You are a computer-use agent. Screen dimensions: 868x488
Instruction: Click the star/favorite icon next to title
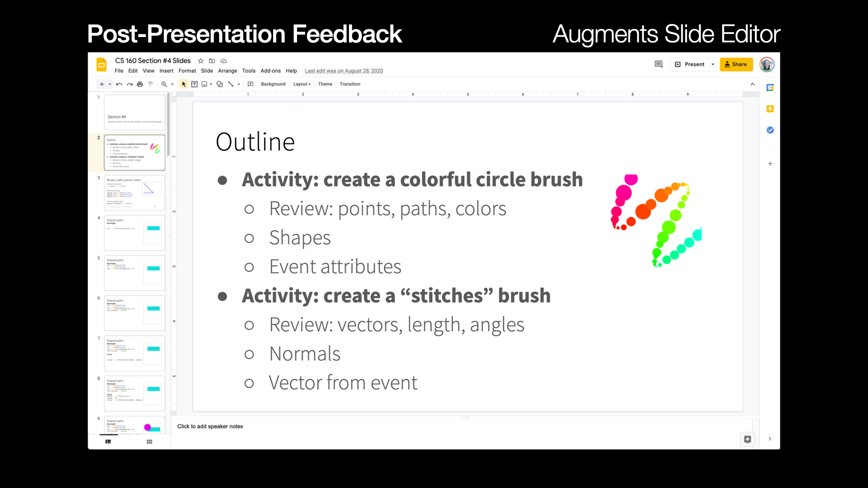(x=200, y=60)
